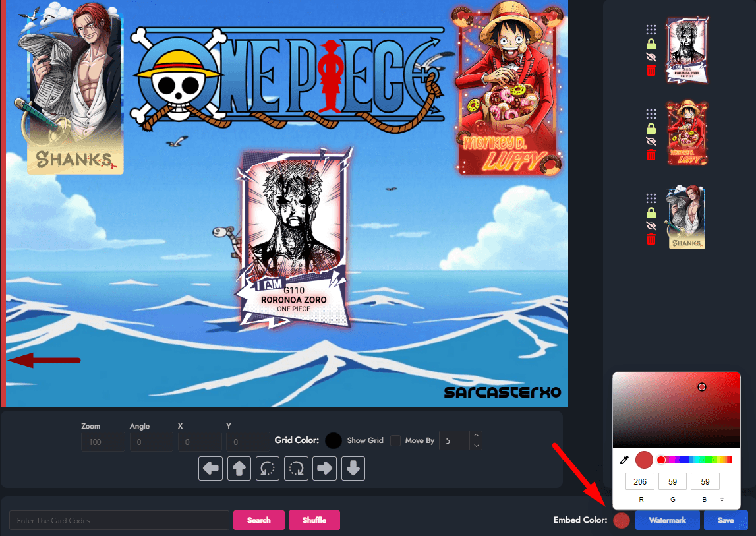
Task: Click the move left arrow button
Action: [x=211, y=468]
